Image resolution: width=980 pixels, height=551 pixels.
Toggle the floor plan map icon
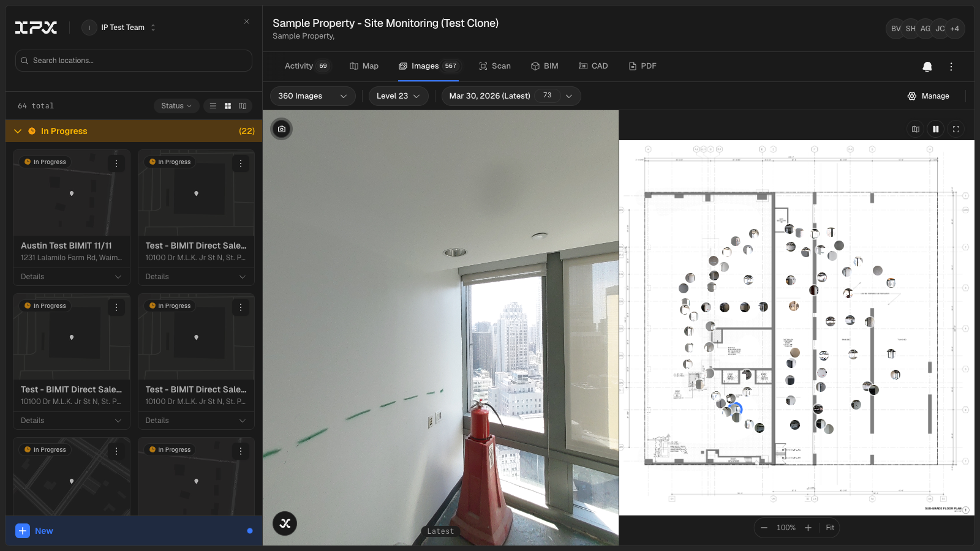(x=916, y=129)
